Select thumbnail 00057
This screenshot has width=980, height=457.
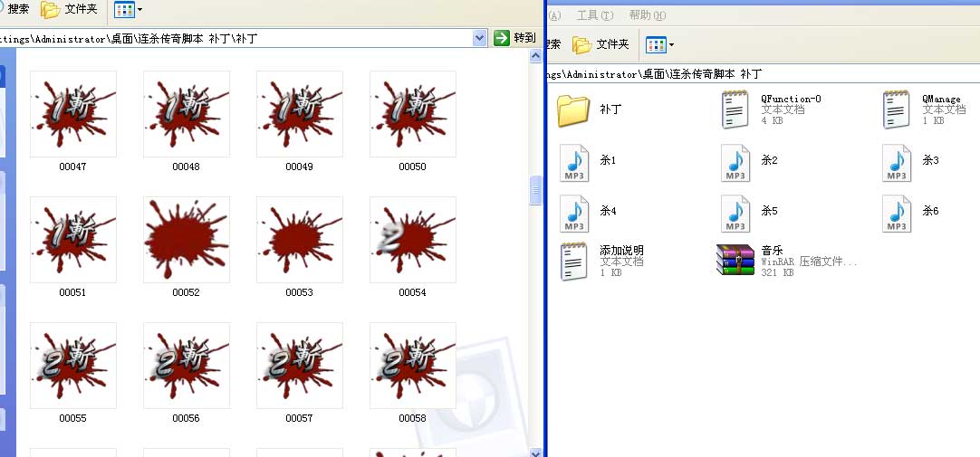click(300, 366)
